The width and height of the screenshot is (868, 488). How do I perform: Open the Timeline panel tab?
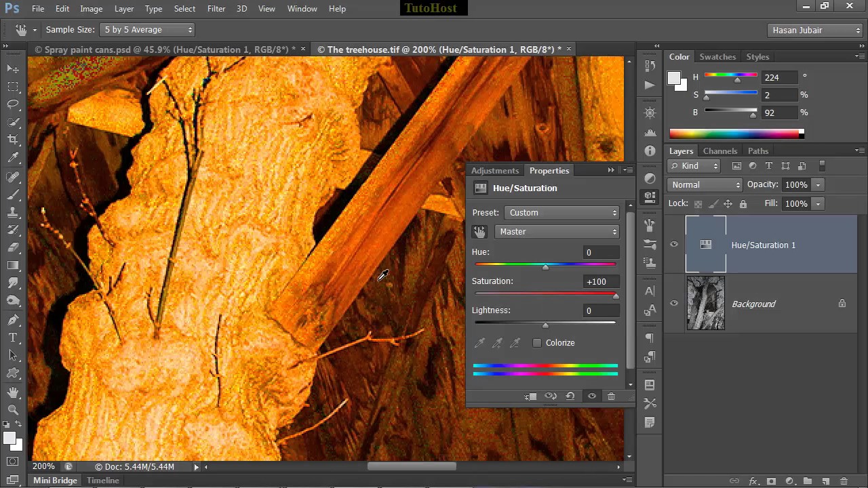coord(103,481)
